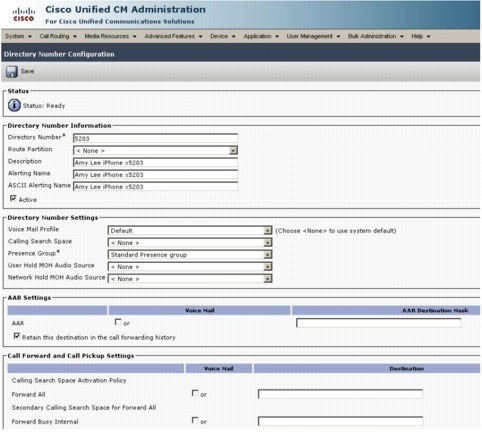The height and width of the screenshot is (432, 482).
Task: Click the AAR Destination Mask column header
Action: 435,310
